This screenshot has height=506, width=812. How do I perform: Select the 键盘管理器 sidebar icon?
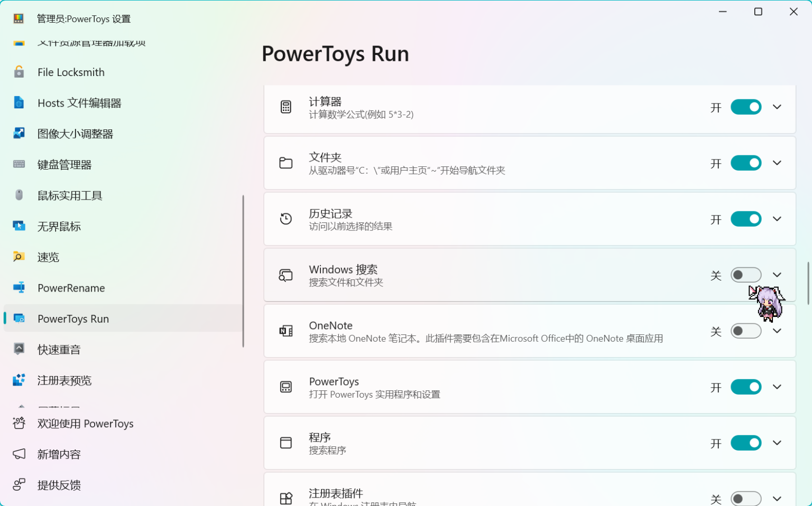[19, 164]
